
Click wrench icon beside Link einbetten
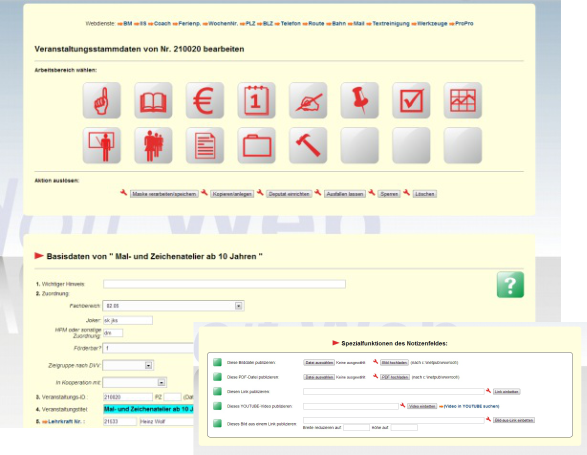pos(488,391)
